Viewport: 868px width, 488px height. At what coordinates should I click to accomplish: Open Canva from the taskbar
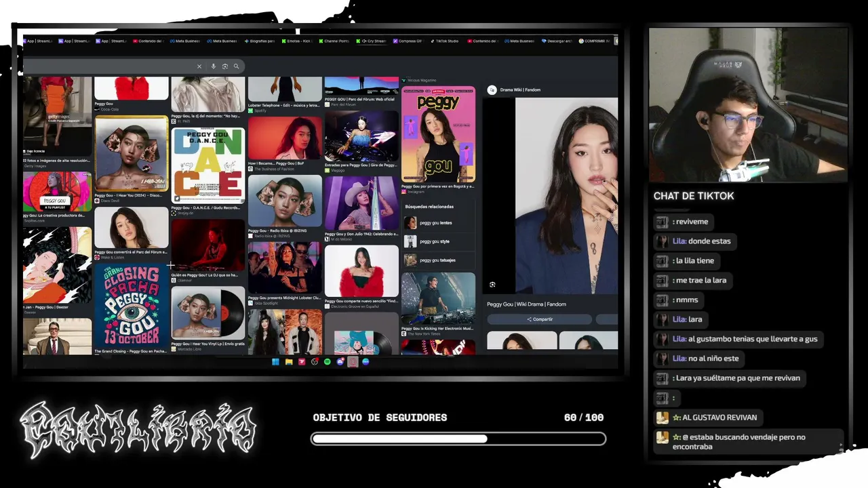[366, 362]
